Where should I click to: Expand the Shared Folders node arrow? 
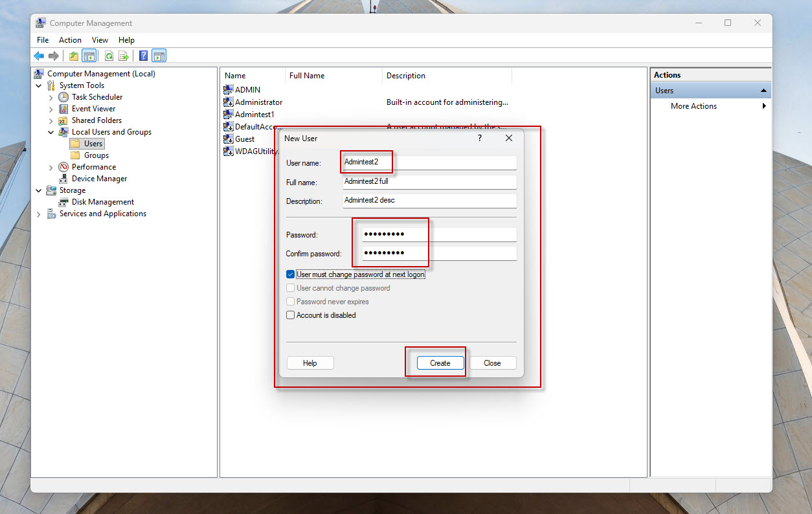pos(51,120)
